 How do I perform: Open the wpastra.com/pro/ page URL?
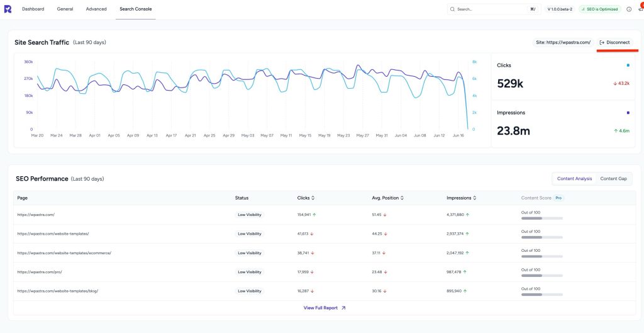40,272
